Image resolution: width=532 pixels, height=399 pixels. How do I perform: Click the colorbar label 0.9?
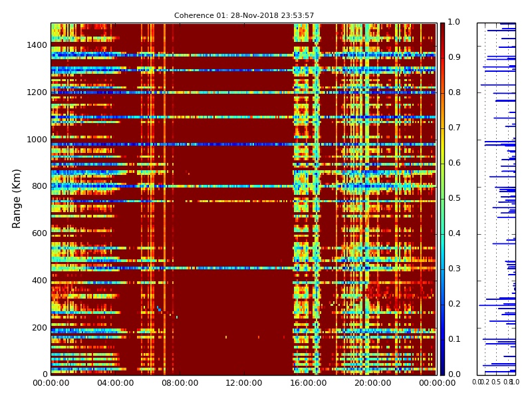454,57
